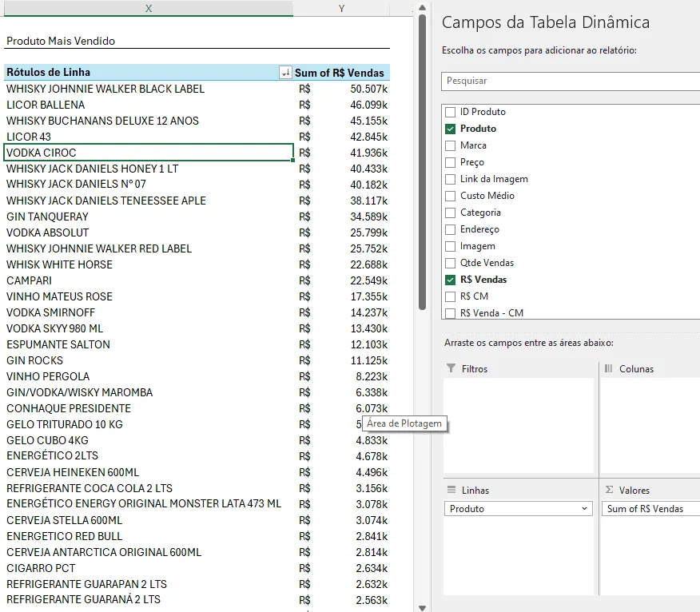Click the Filtros funnel icon
Screen dimensions: 700x612
coord(451,368)
